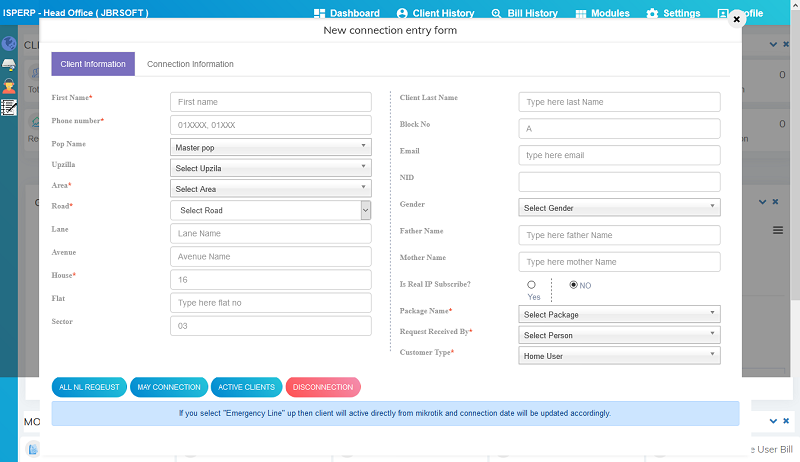The image size is (800, 462).
Task: Click the Avenue Name input field
Action: click(270, 256)
